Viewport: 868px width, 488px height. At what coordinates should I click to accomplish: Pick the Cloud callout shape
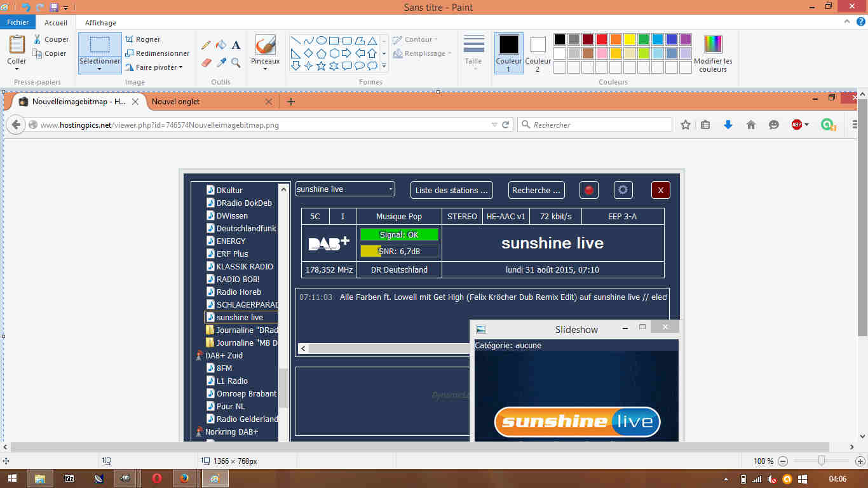(x=372, y=65)
